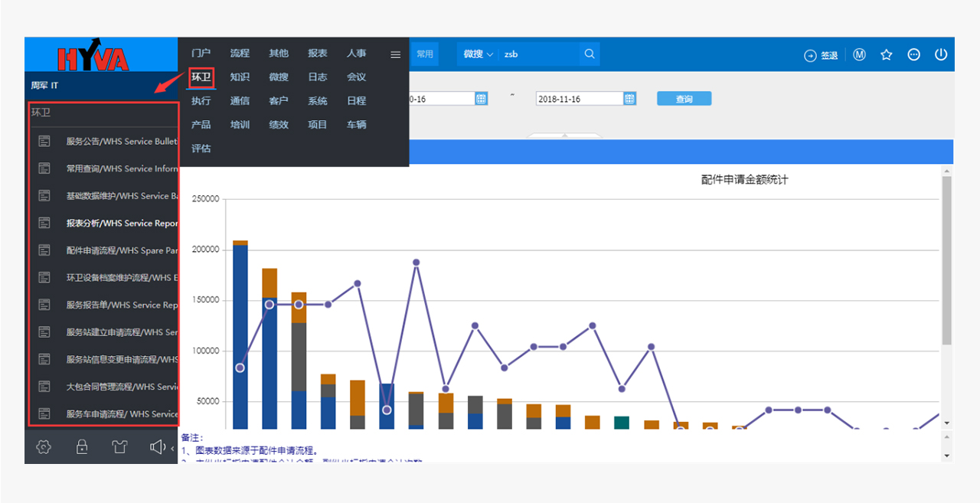This screenshot has width=980, height=503.
Task: Click the 周军 IT user name
Action: pyautogui.click(x=44, y=85)
